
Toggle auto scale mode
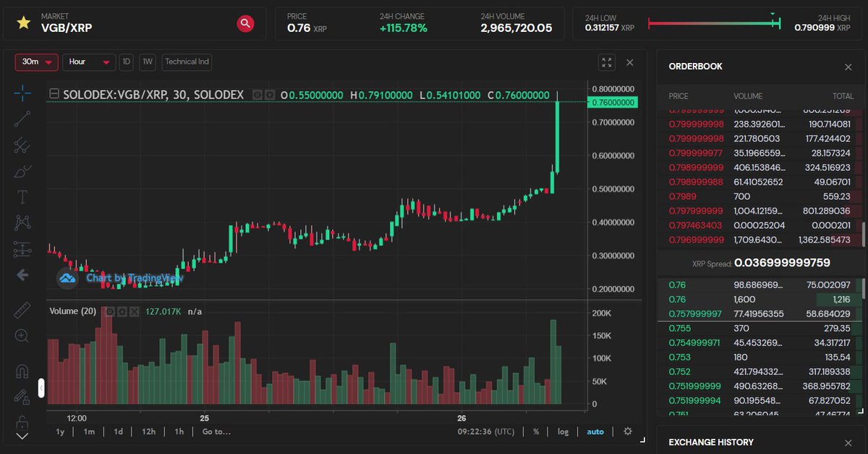595,432
